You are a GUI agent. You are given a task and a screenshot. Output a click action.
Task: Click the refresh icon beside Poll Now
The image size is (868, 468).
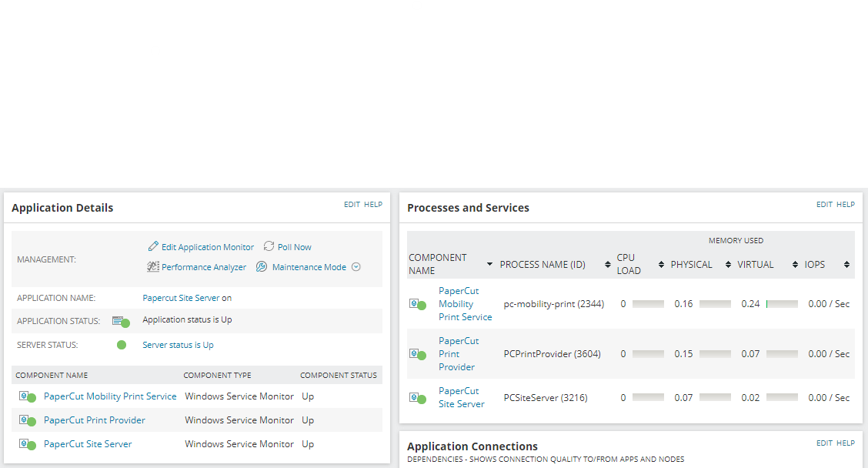click(269, 246)
